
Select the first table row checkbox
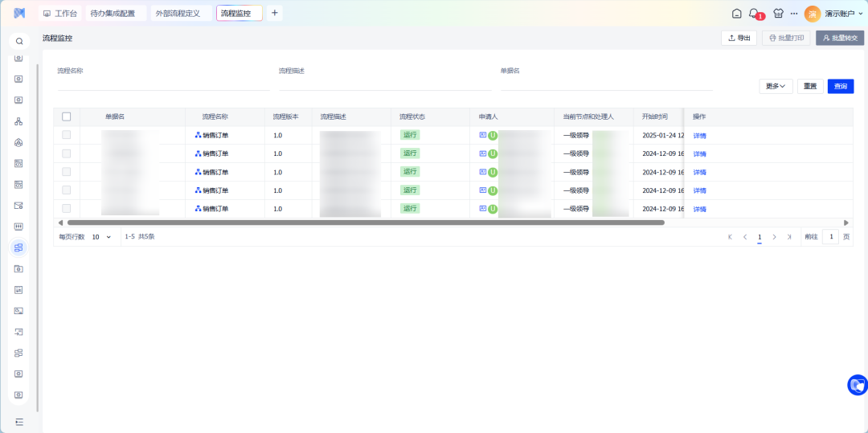tap(67, 135)
